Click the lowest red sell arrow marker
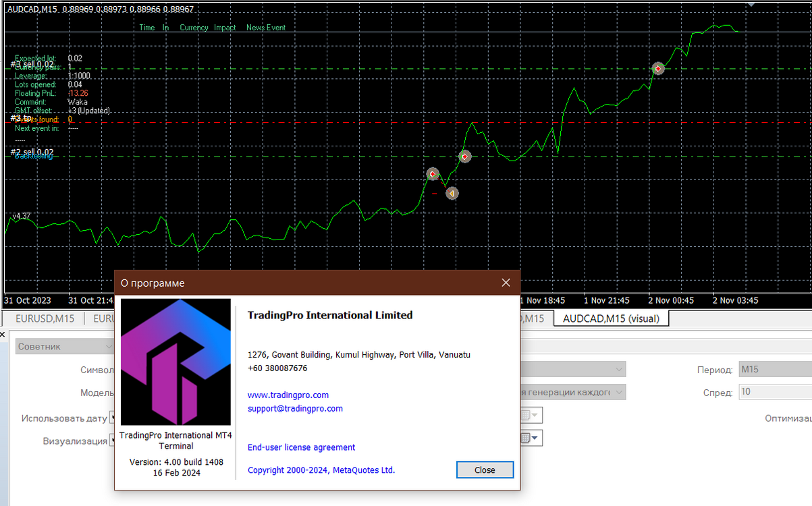 tap(433, 174)
